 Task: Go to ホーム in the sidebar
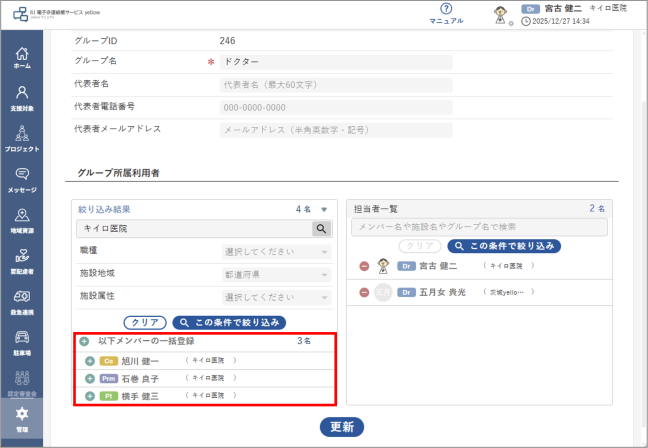tap(22, 58)
